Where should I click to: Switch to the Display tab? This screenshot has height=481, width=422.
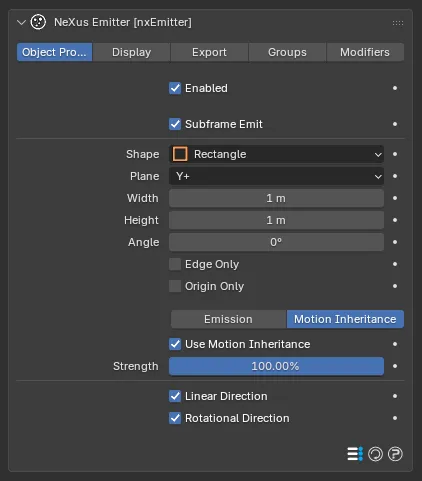[x=131, y=52]
